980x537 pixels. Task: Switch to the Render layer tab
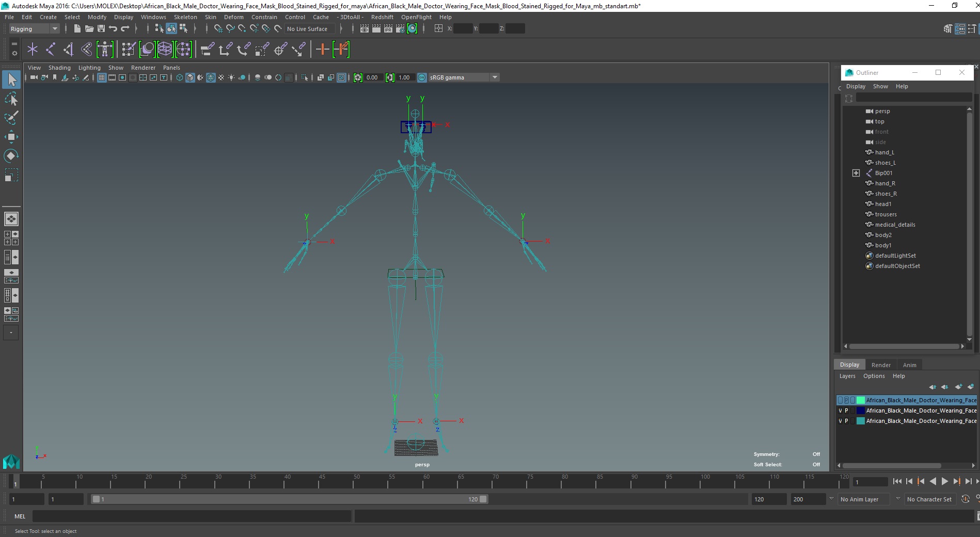click(x=881, y=365)
